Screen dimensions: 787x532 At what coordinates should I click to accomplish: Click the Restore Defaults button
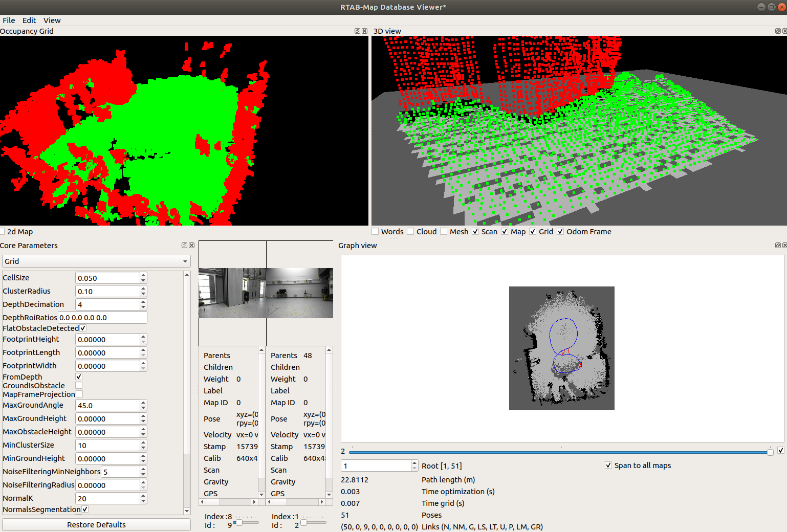coord(96,525)
